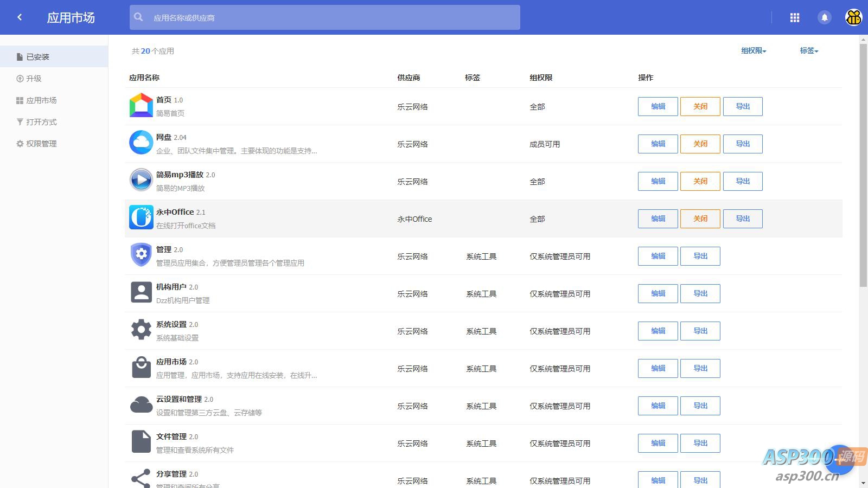Image resolution: width=868 pixels, height=488 pixels.
Task: Open notifications bell icon
Action: click(824, 17)
